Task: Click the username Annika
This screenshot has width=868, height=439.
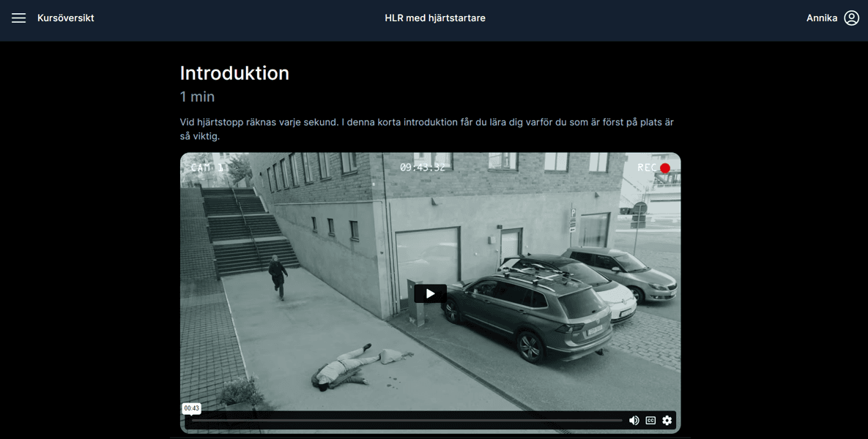Action: (821, 18)
